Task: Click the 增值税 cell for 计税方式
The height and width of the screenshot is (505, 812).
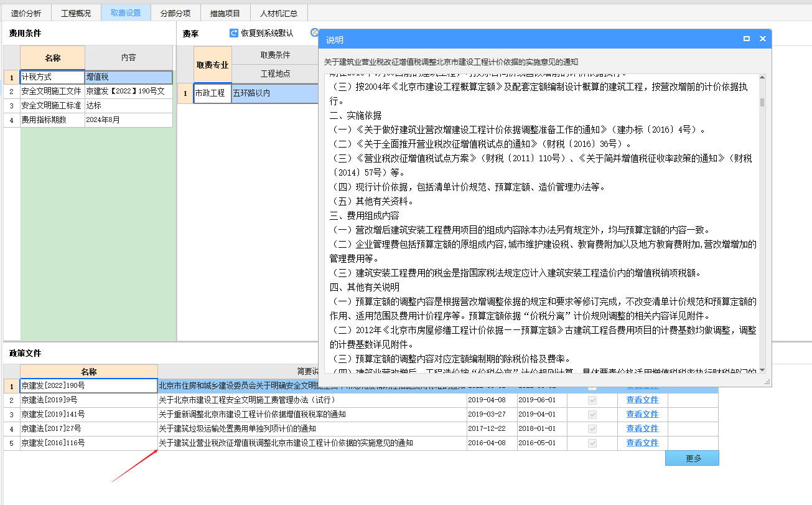Action: (129, 77)
